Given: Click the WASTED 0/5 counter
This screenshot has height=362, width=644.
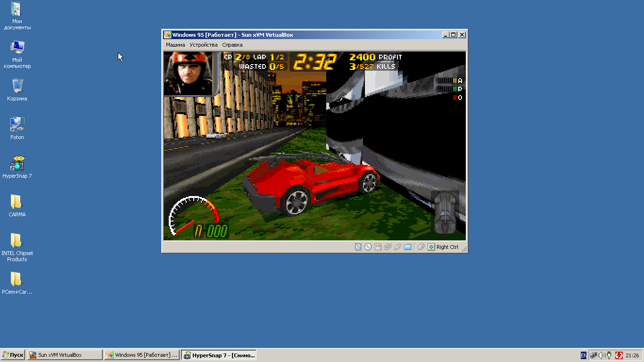Looking at the screenshot, I should point(262,66).
